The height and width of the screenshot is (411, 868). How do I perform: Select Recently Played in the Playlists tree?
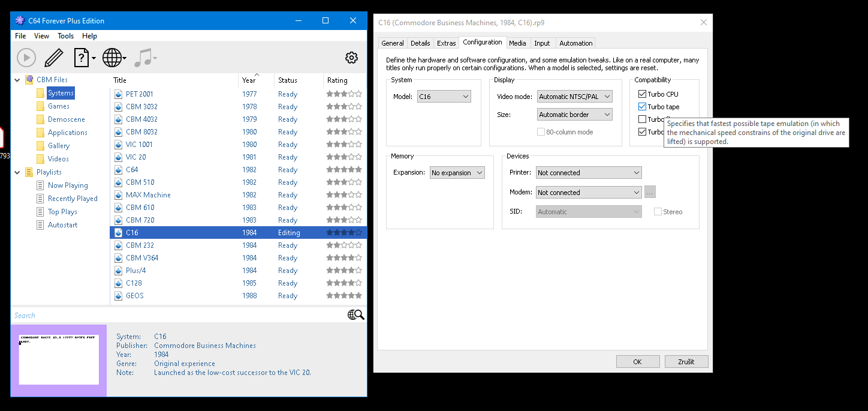click(x=73, y=199)
